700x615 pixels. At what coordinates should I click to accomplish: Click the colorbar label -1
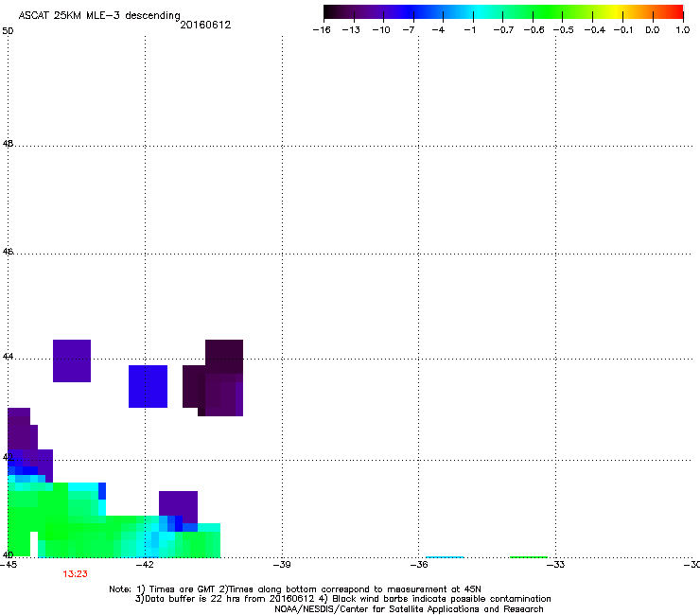469,30
